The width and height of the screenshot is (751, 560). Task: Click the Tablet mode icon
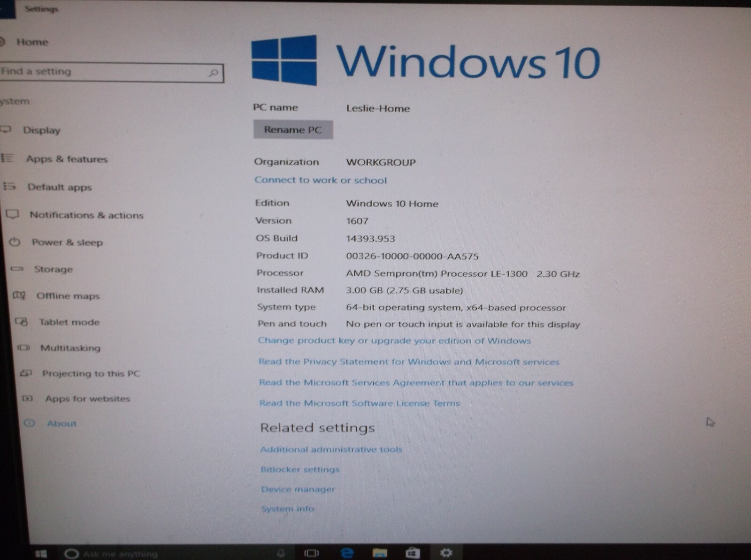22,322
